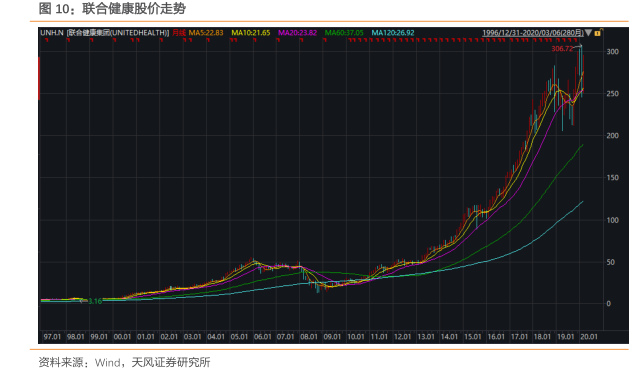Click the MA60:37.05 indicator label

pos(344,33)
